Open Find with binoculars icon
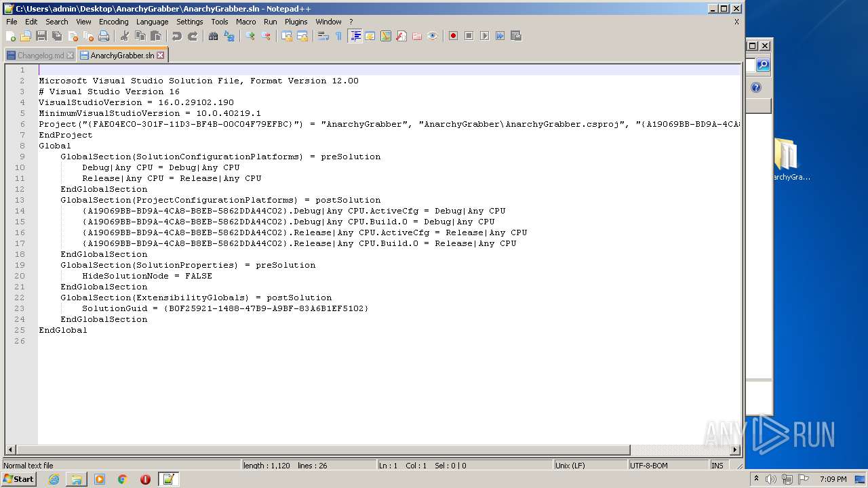The image size is (868, 488). (214, 36)
